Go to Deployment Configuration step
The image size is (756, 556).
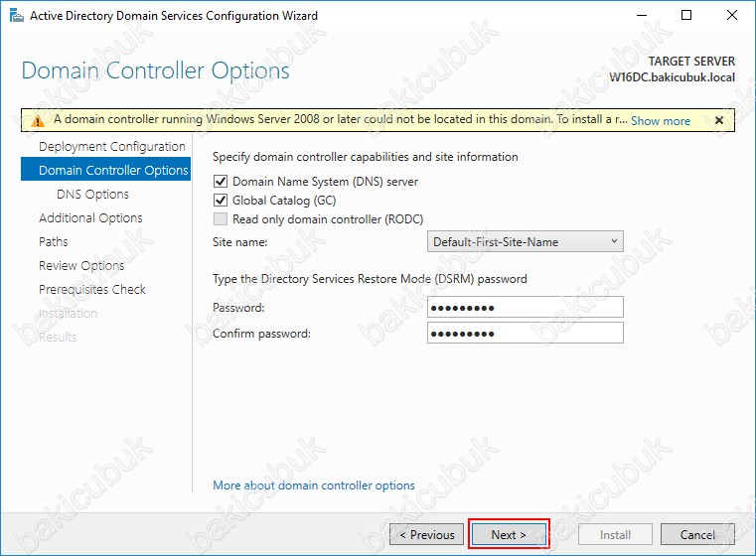112,147
